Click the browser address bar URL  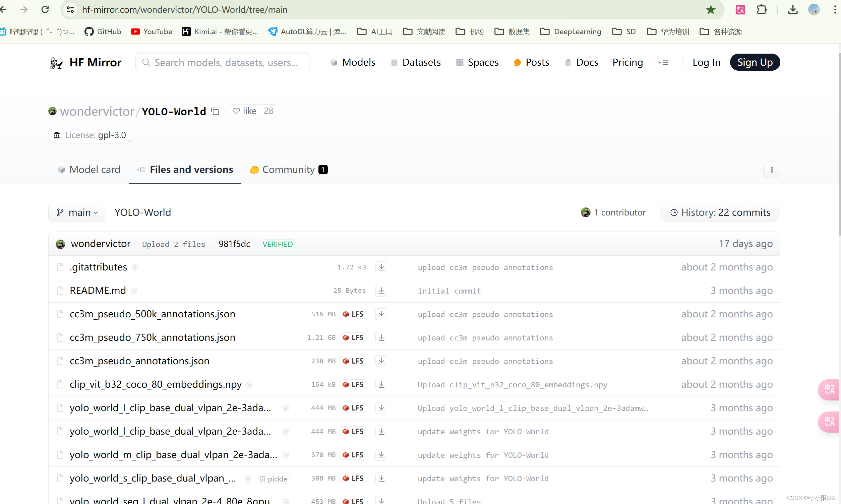click(185, 9)
